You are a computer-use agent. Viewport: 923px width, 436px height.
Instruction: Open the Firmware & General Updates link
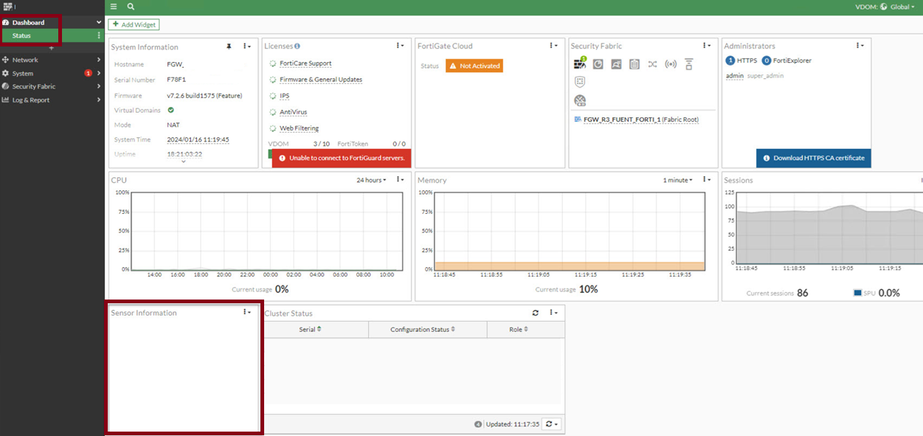pyautogui.click(x=321, y=79)
